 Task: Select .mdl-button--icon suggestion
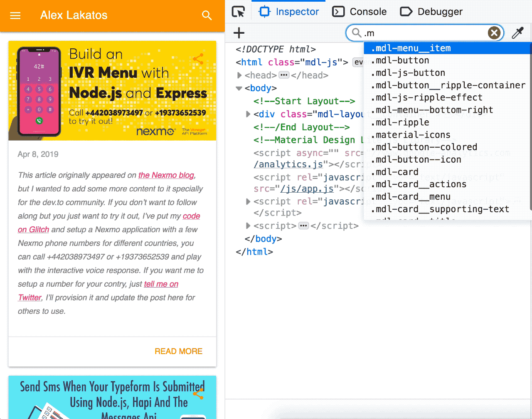tap(447, 160)
